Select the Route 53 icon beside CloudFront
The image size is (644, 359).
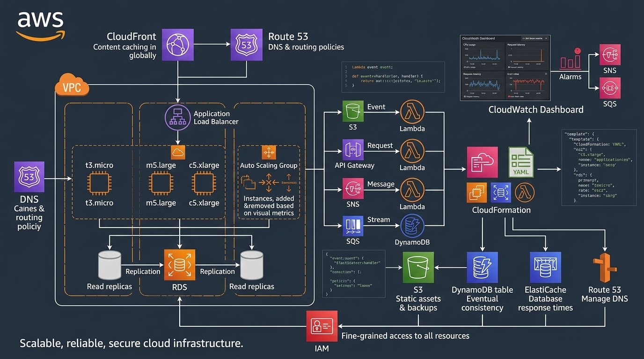pyautogui.click(x=246, y=45)
